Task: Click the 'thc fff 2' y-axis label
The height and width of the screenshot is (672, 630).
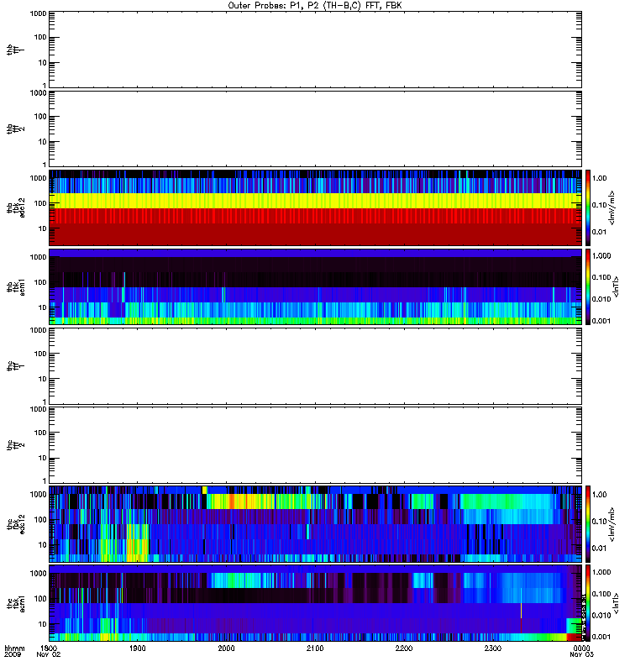Action: click(x=16, y=445)
